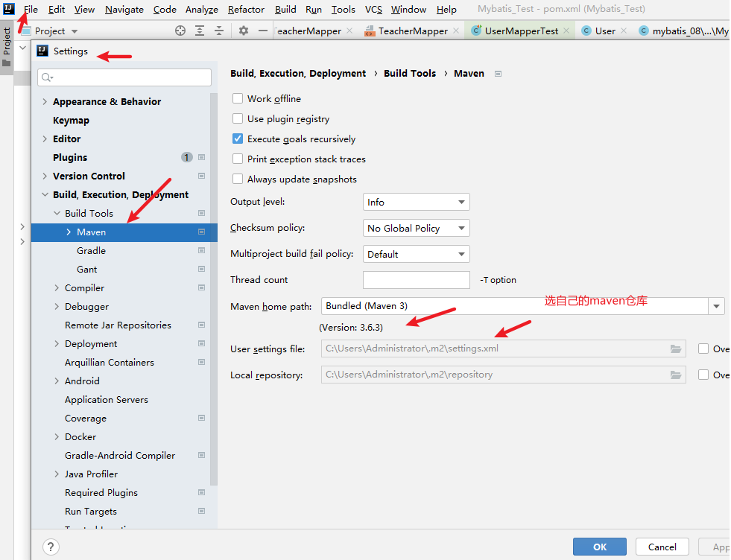The image size is (731, 560).
Task: Click the Collapse All icon in Project toolbar
Action: [x=219, y=31]
